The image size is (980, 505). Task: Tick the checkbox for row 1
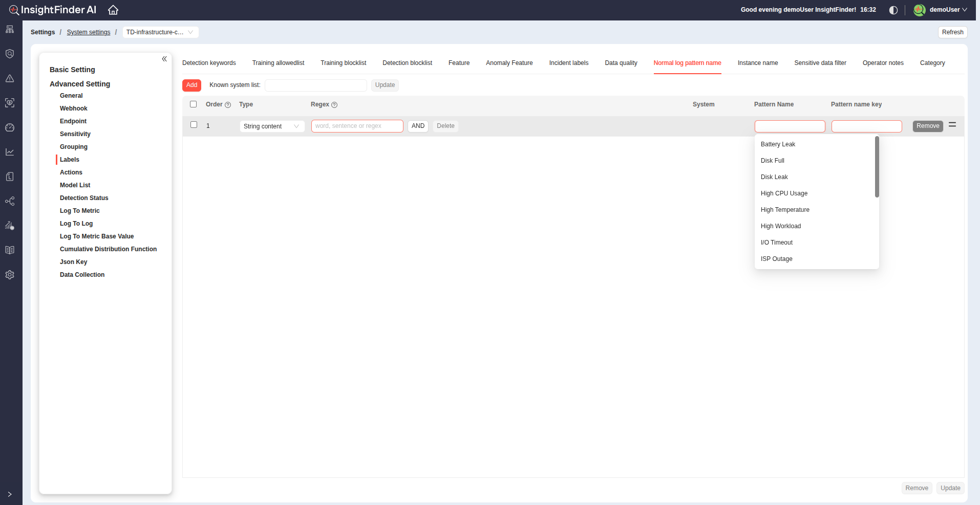(194, 125)
